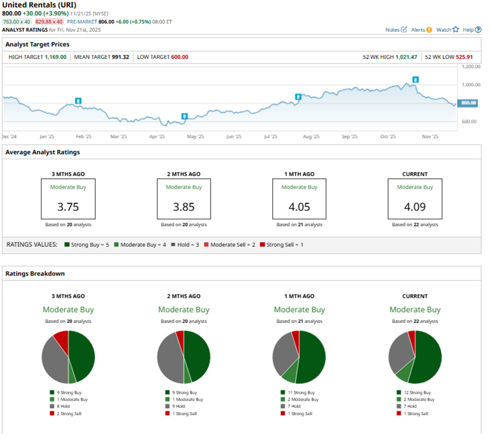Click the earnings marker near late Oct '25
Image resolution: width=492 pixels, height=448 pixels.
[x=416, y=80]
